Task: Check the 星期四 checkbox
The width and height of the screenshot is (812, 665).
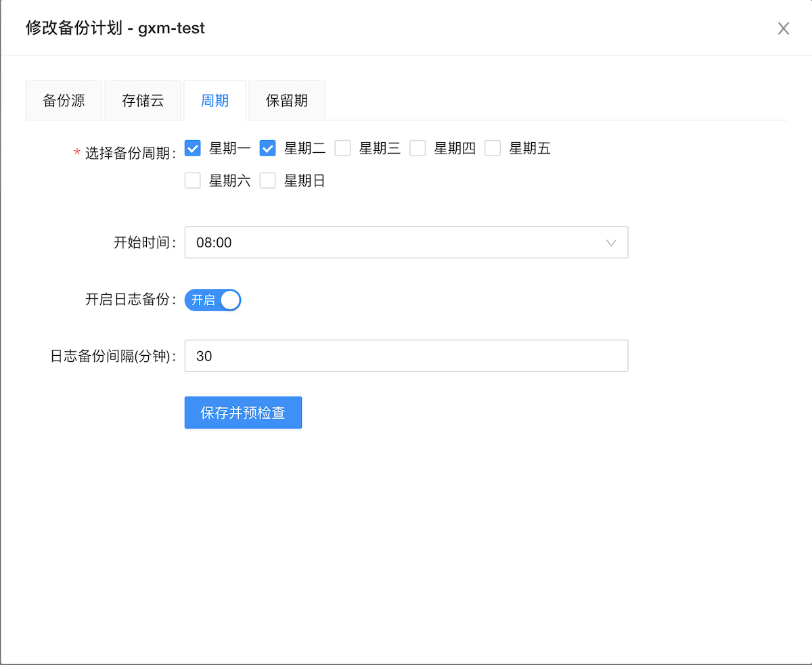Action: click(x=418, y=148)
